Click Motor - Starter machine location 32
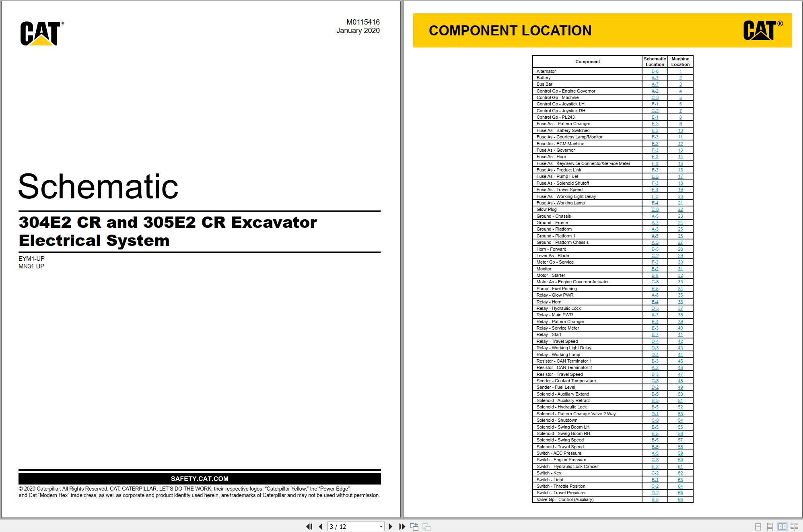803x532 pixels. click(680, 275)
